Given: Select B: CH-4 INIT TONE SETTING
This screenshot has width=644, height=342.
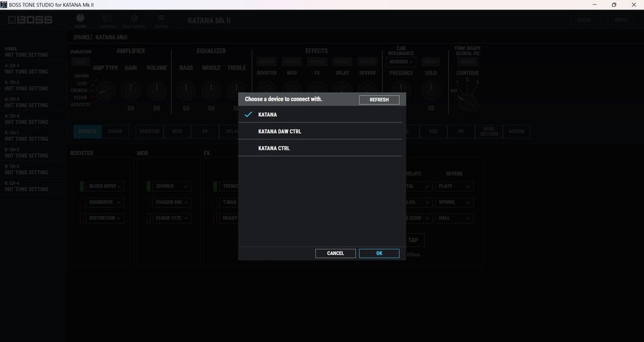Looking at the screenshot, I should click(x=32, y=187).
